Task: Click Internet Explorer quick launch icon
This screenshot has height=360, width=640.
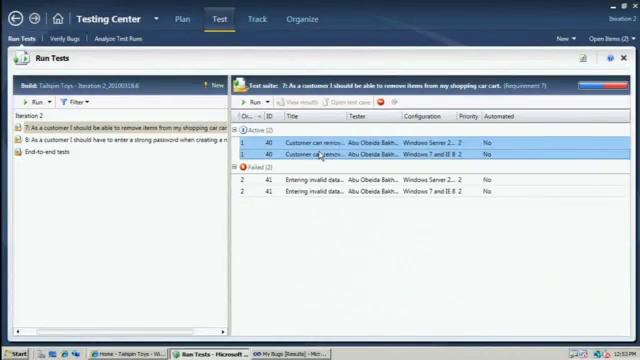Action: point(64,354)
